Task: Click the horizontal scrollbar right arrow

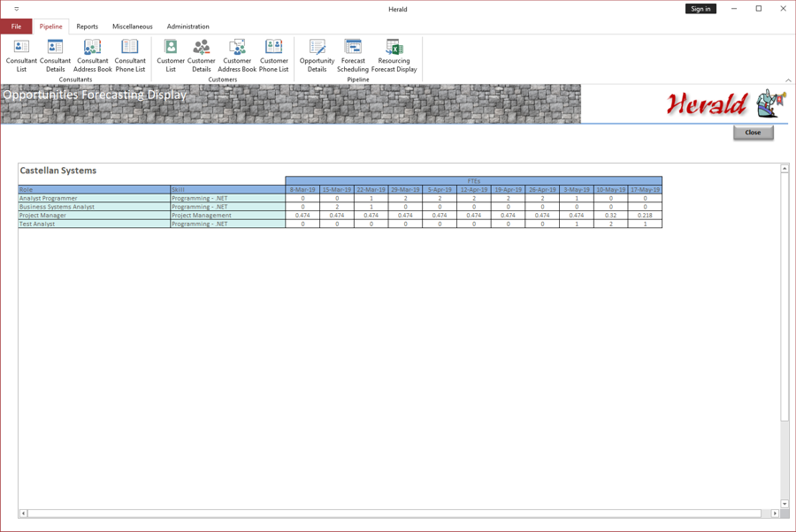Action: (x=775, y=513)
